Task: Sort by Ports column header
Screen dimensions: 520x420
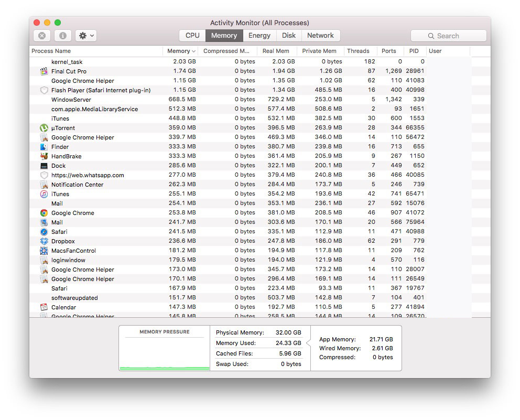Action: pos(391,51)
